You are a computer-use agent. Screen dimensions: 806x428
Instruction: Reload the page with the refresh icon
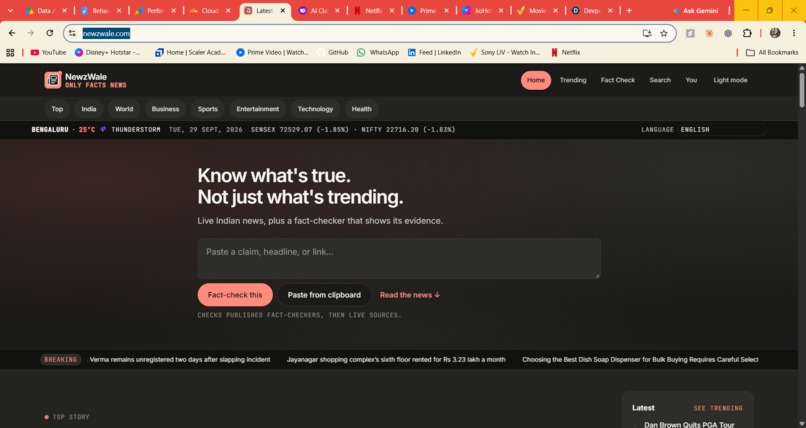point(49,33)
